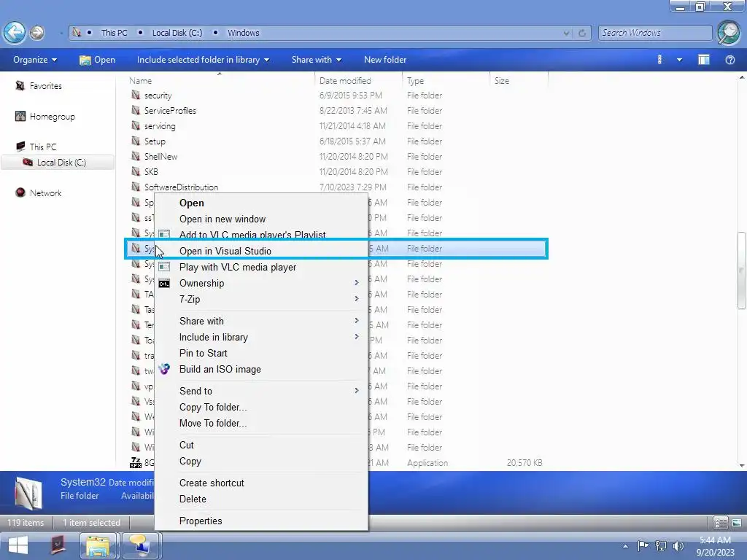The width and height of the screenshot is (747, 560).
Task: Select the SKB folder
Action: point(151,172)
